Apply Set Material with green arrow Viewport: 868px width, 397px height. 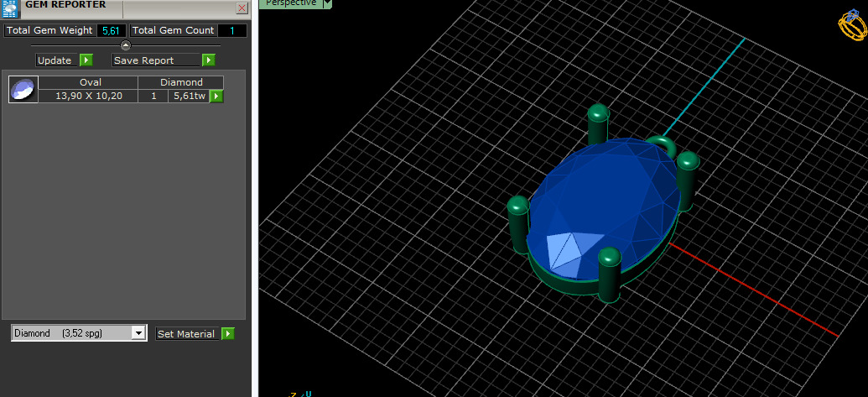coord(228,334)
